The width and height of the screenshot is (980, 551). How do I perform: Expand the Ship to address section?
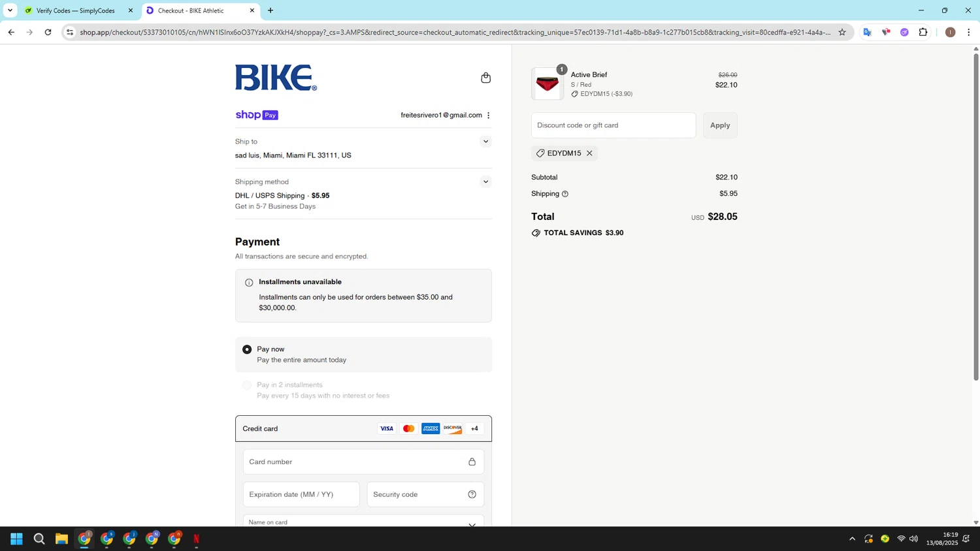(485, 142)
